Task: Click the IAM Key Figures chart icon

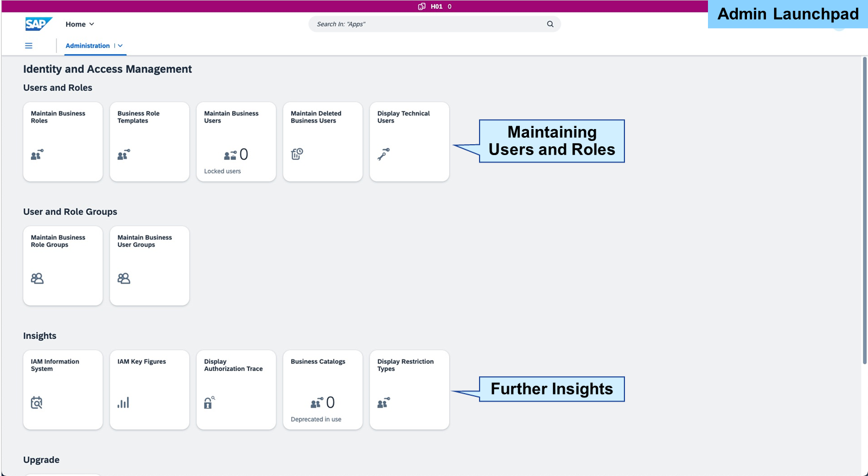Action: tap(123, 402)
